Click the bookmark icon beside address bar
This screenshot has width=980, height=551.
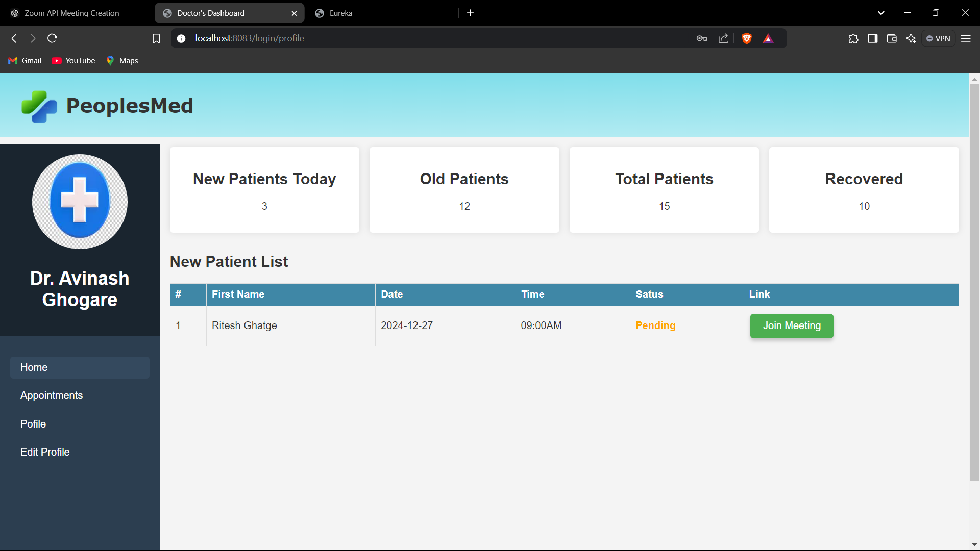coord(156,38)
